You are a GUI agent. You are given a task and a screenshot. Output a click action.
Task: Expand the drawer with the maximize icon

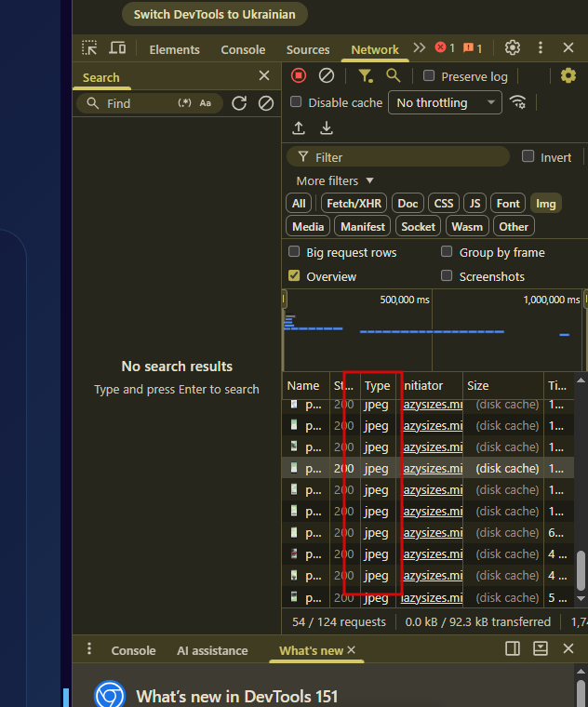coord(541,648)
